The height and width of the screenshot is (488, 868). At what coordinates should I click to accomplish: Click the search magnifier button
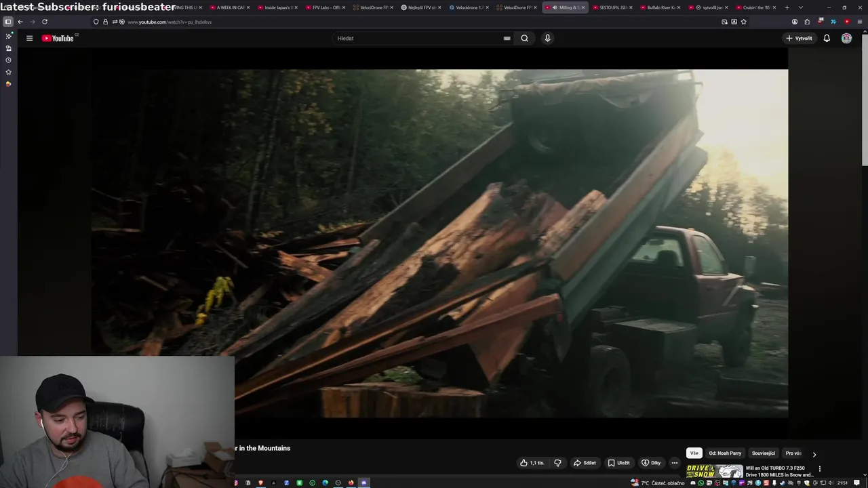click(x=524, y=38)
